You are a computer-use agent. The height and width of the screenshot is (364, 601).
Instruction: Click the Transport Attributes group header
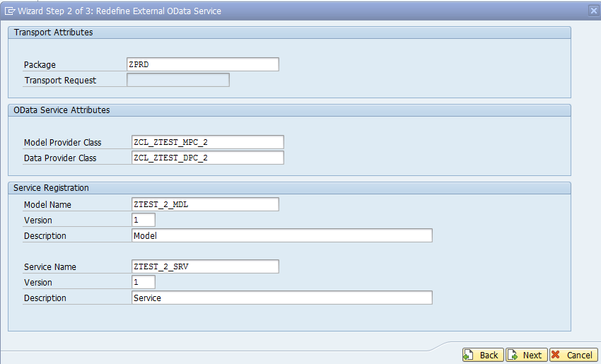click(54, 33)
